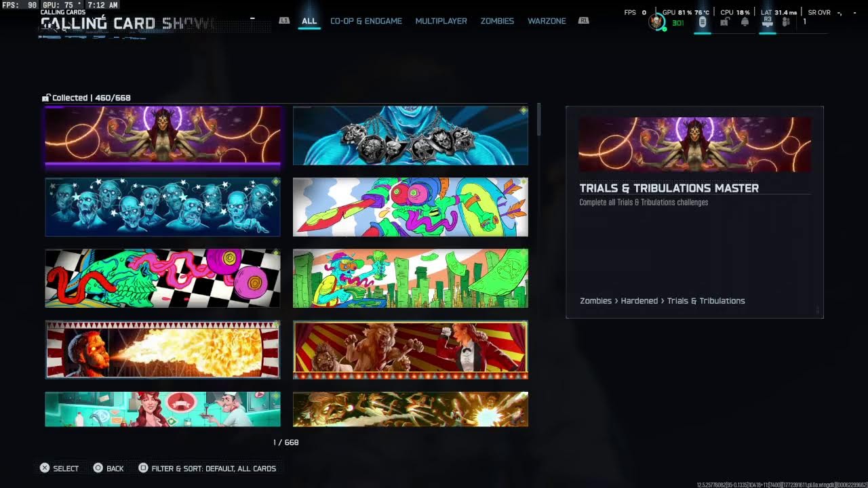This screenshot has height=488, width=868.
Task: Click the circle button icon beside Back
Action: tap(98, 468)
